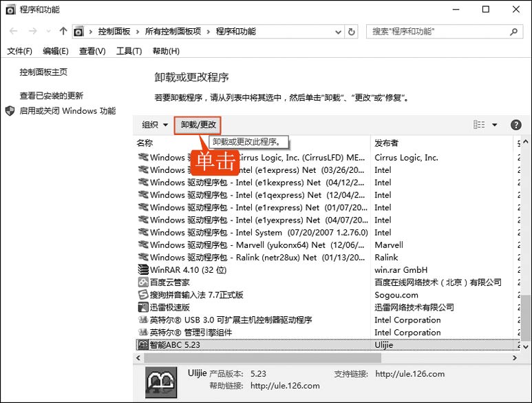Click publisher Sogou.com cell

click(x=396, y=295)
